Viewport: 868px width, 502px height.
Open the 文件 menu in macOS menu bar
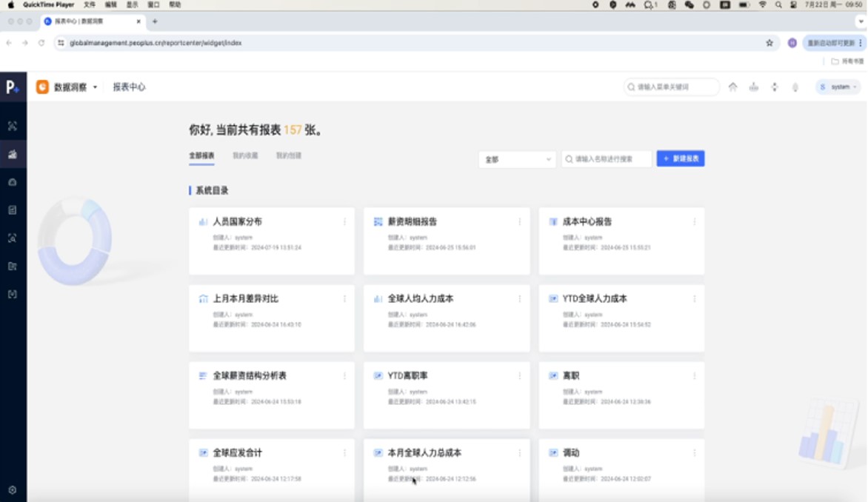[90, 4]
